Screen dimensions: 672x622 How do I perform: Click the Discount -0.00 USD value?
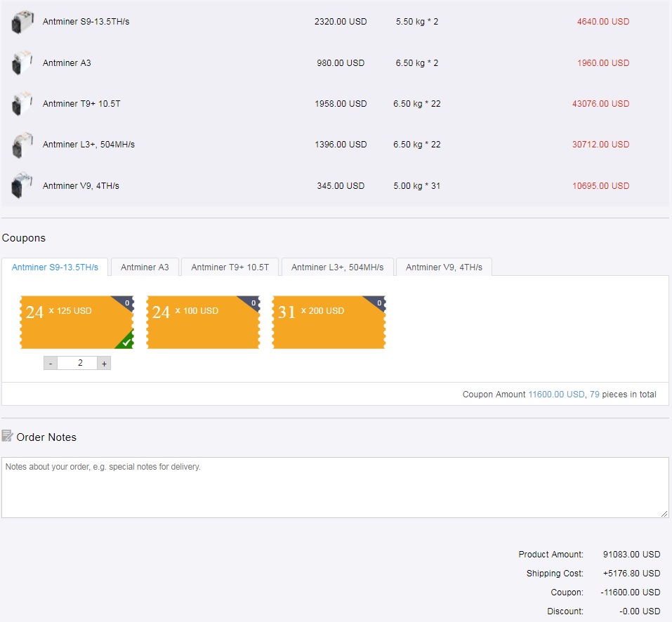(x=640, y=611)
